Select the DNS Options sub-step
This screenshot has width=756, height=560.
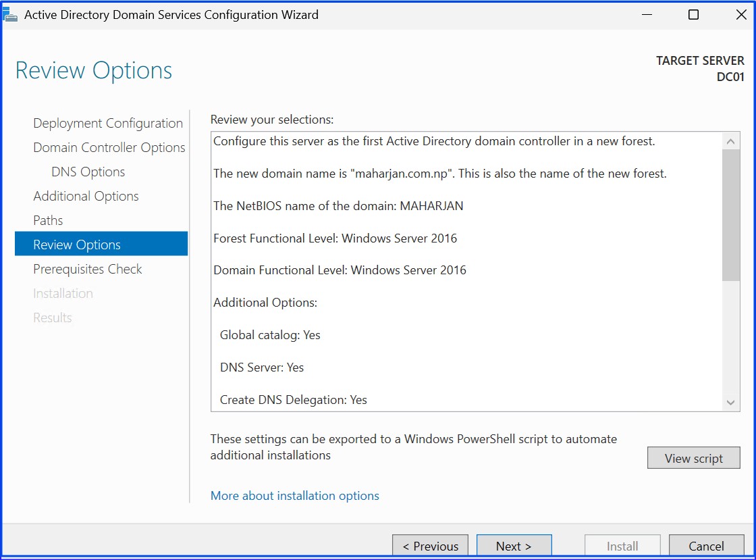tap(87, 172)
